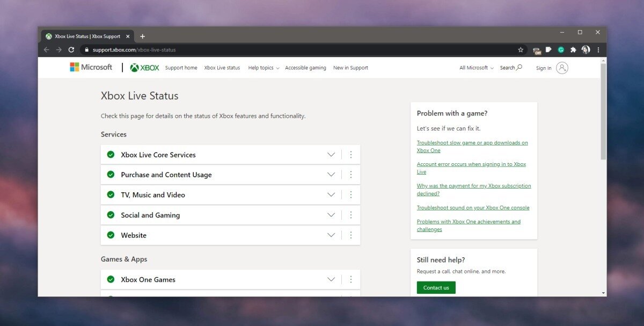Open the Extensions puzzle piece icon
Image resolution: width=644 pixels, height=326 pixels.
[574, 49]
